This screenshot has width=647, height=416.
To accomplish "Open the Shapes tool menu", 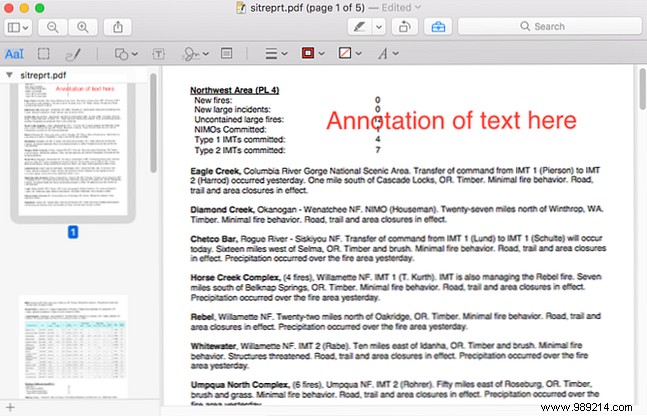I will [x=125, y=54].
